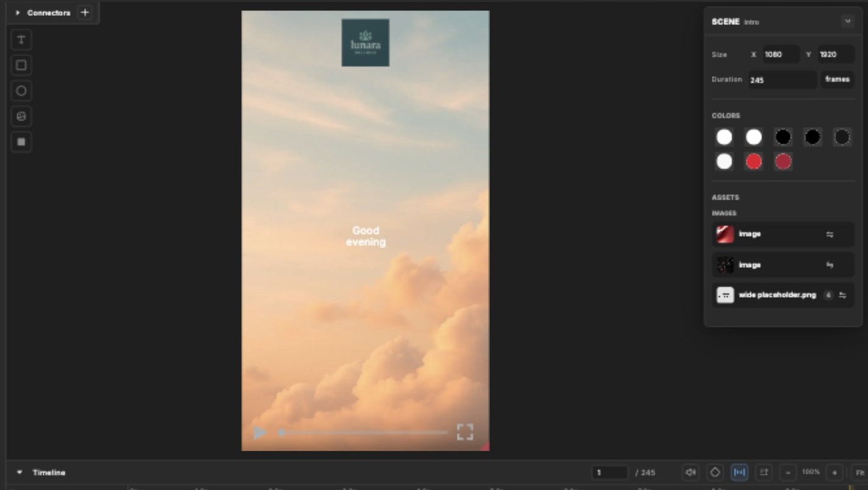Viewport: 868px width, 490px height.
Task: Toggle the keyframe diamond button
Action: (x=715, y=472)
